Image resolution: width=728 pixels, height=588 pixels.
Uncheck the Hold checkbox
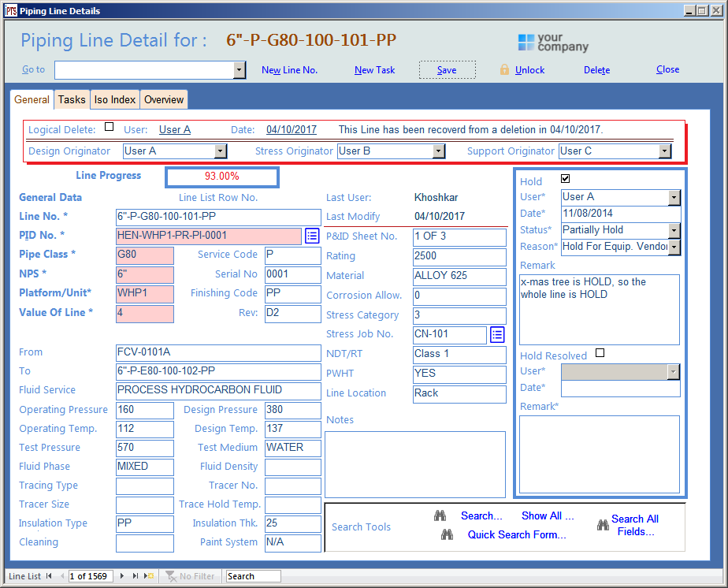[x=565, y=178]
